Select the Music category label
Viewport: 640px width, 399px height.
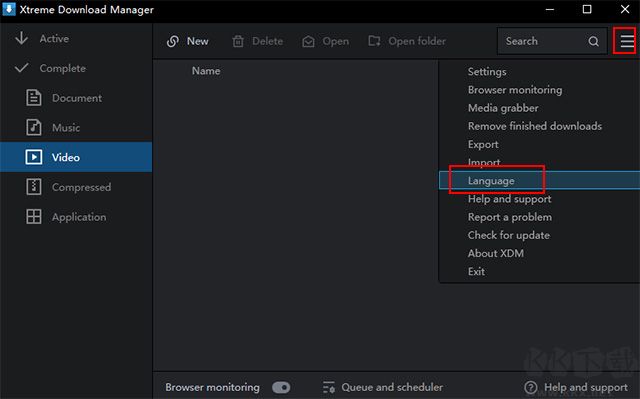coord(66,128)
